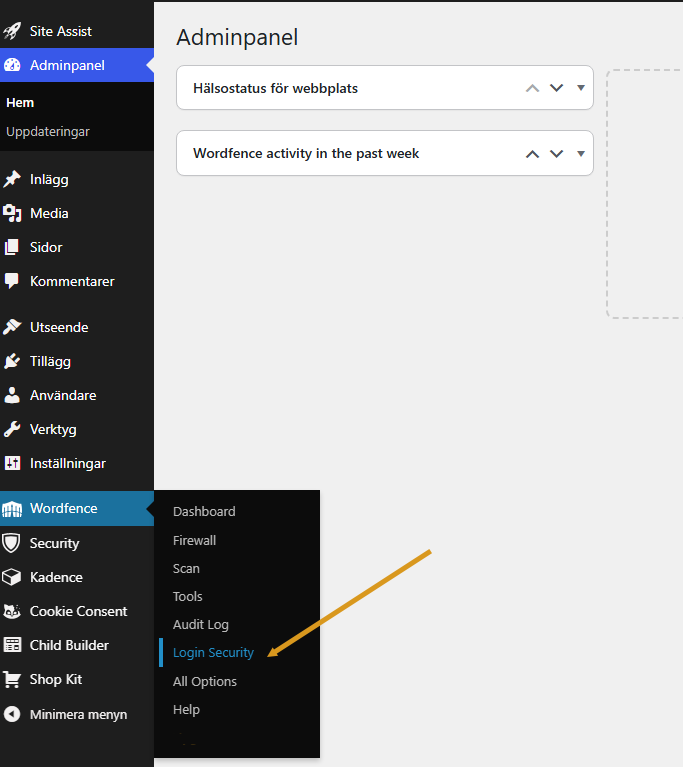Click the Tillägg plug icon

(x=12, y=361)
